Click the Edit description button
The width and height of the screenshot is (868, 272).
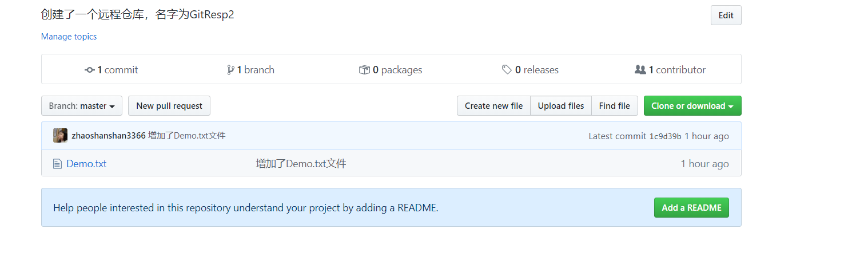(726, 15)
